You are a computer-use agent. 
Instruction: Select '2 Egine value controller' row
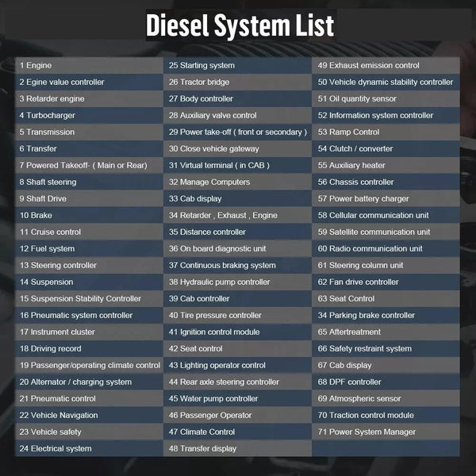(89, 82)
